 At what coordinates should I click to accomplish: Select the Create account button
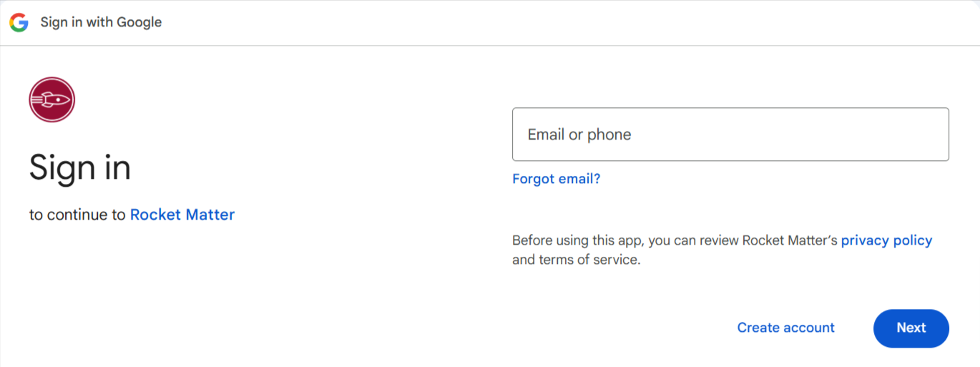pyautogui.click(x=786, y=328)
